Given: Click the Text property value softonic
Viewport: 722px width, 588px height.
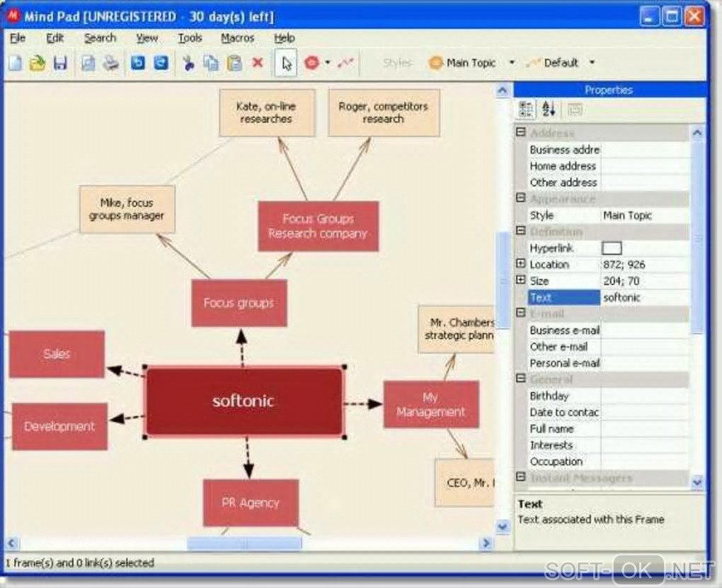Looking at the screenshot, I should [645, 297].
